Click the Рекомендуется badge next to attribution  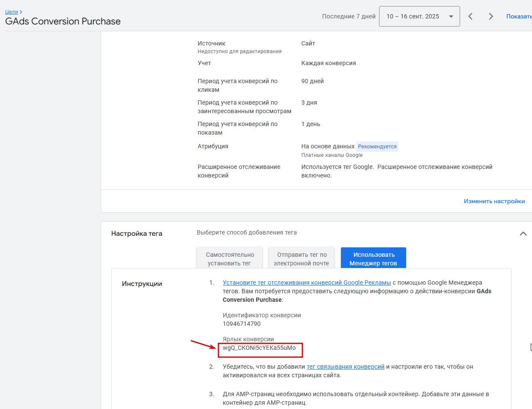point(377,147)
